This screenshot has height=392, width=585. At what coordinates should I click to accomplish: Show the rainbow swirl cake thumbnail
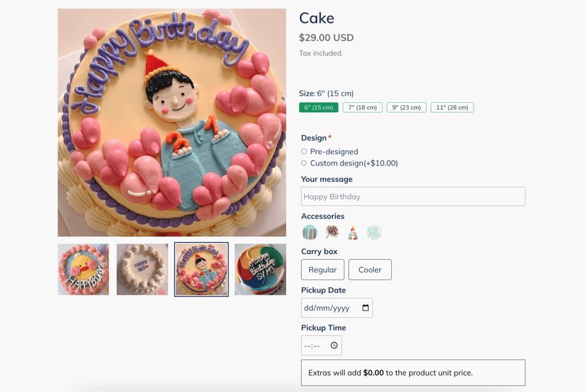261,269
